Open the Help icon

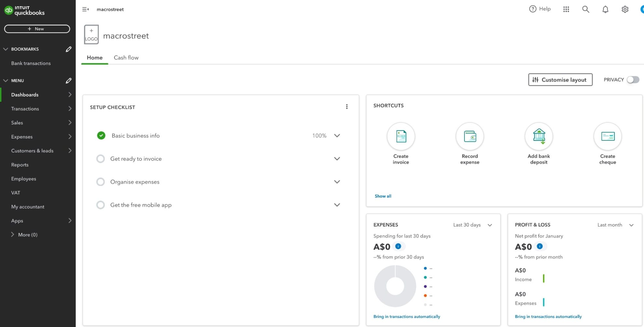[532, 9]
